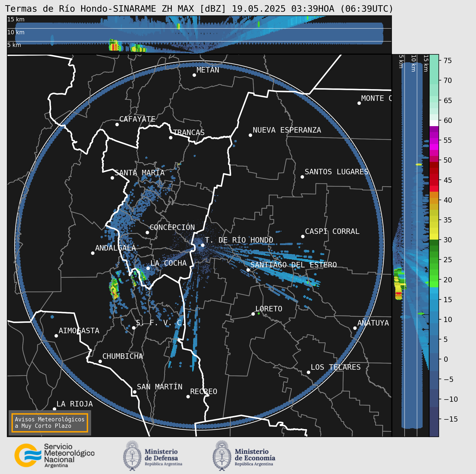Click the MONTE Q label at map edge
The image size is (476, 474).
(376, 98)
